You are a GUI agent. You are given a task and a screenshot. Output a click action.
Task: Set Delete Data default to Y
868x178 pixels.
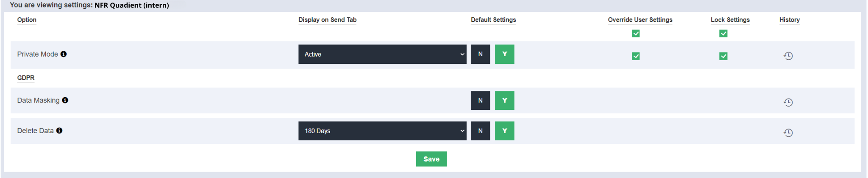(504, 131)
